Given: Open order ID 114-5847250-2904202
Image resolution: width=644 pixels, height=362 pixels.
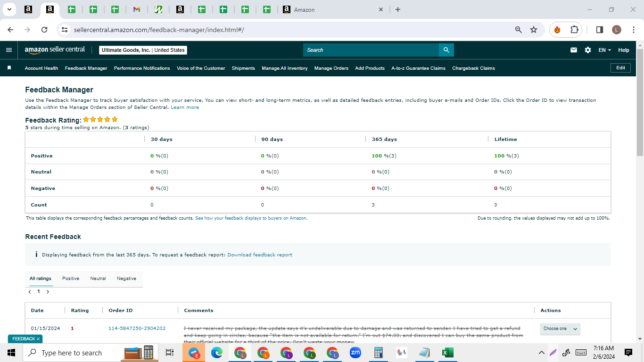Looking at the screenshot, I should pos(137,328).
